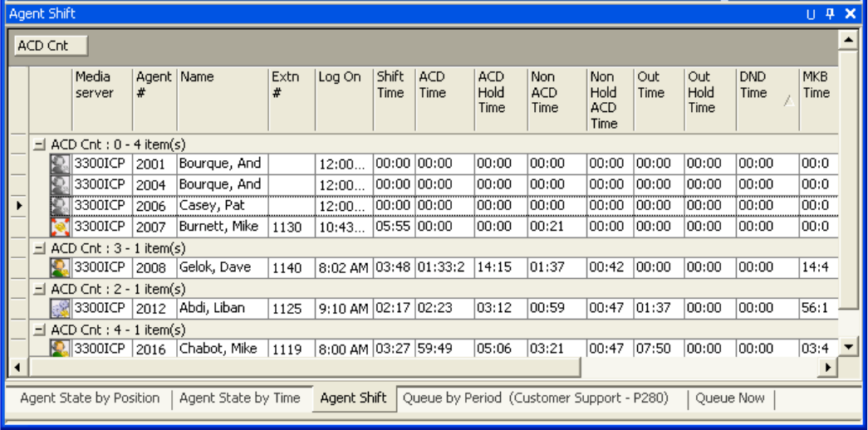This screenshot has width=868, height=430.
Task: Click the status icon for Gelok, Dave
Action: [x=60, y=268]
